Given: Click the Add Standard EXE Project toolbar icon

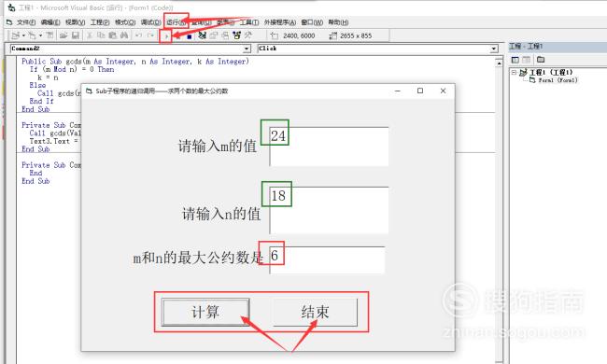Looking at the screenshot, I should [15, 35].
